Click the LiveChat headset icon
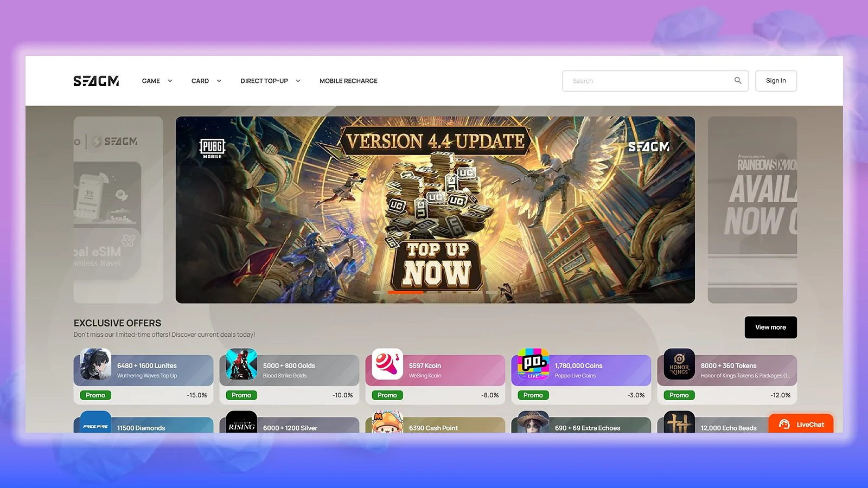Image resolution: width=868 pixels, height=488 pixels. coord(784,424)
